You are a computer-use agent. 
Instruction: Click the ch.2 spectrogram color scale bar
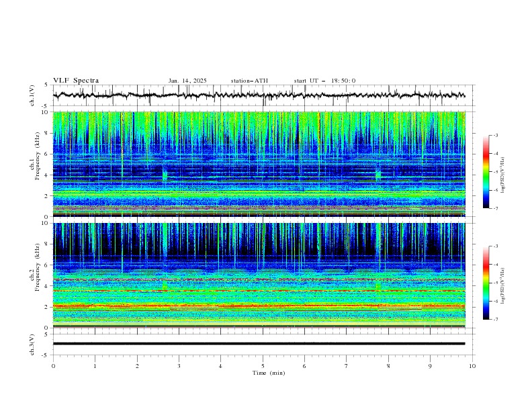click(x=486, y=283)
